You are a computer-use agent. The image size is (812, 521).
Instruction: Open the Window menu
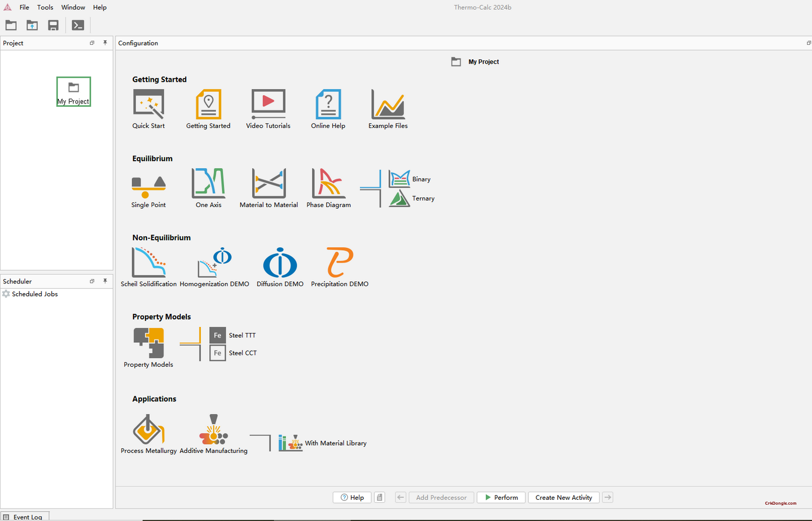tap(73, 7)
